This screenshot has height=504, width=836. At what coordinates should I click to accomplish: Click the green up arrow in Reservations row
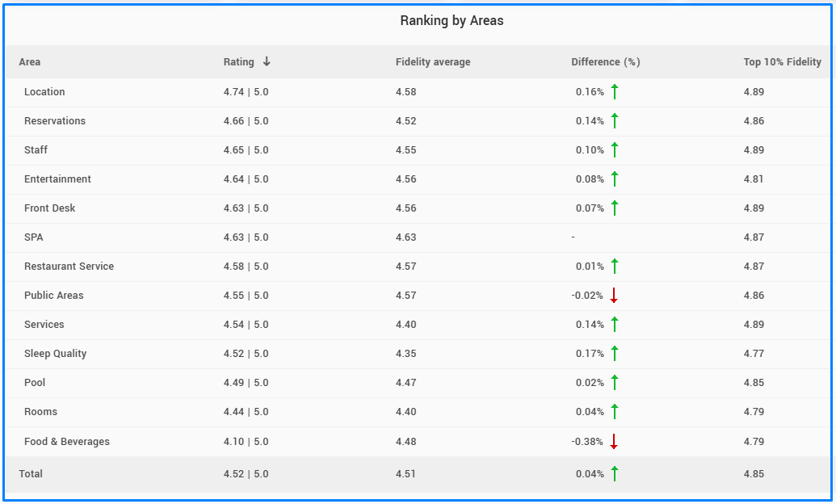click(614, 121)
